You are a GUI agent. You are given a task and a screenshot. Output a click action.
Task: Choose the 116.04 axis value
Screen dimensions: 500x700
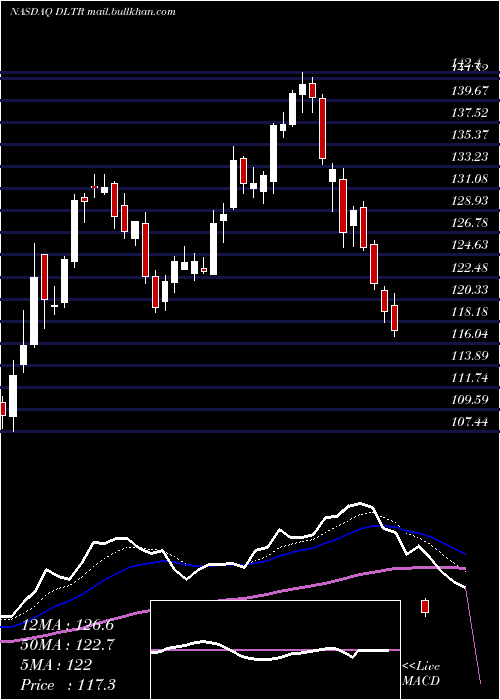(468, 334)
